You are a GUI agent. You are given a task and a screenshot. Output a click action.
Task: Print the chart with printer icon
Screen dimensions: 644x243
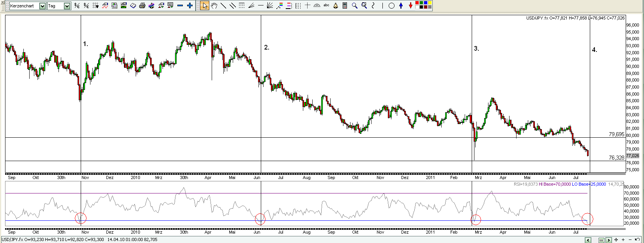[142, 6]
